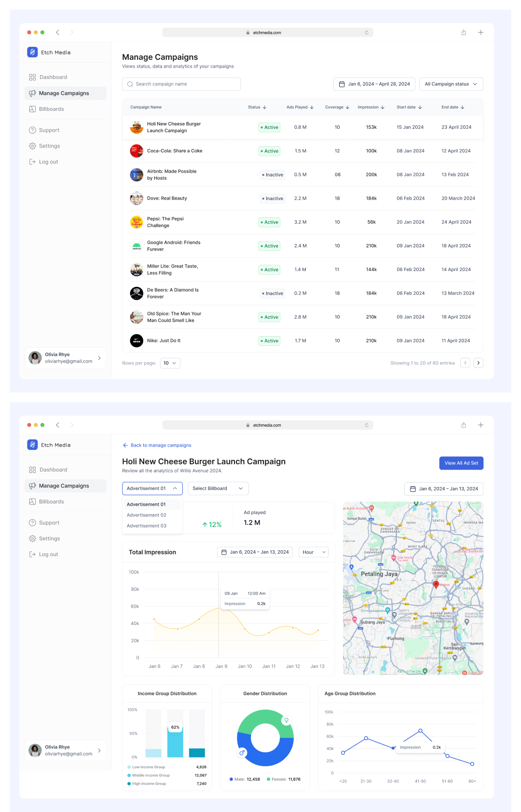Sort by Coverage arrow icon
Viewport: 521px width, 812px height.
tap(347, 107)
